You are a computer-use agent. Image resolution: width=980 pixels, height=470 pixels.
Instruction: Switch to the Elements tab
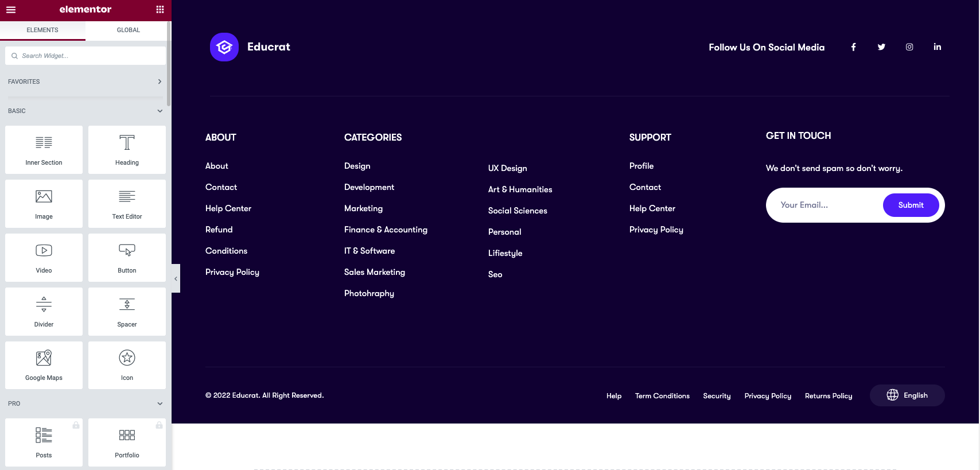point(42,30)
